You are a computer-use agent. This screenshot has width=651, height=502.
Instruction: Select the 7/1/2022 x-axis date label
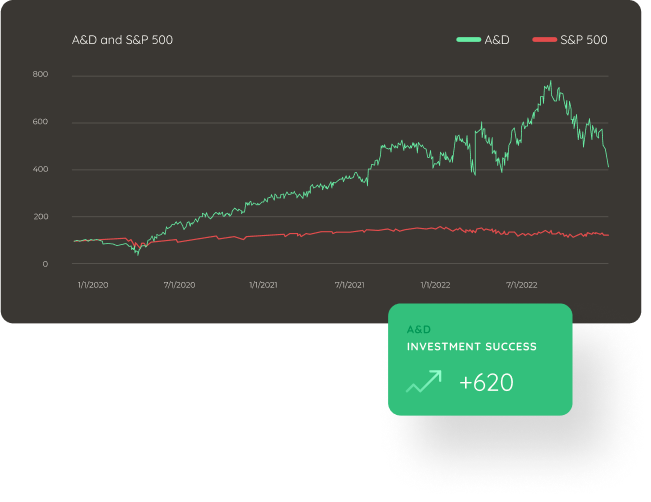coord(521,285)
